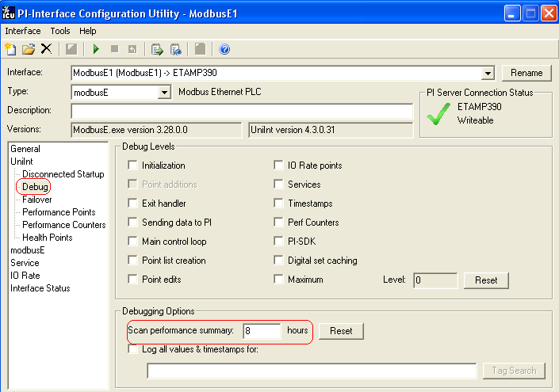Select General in the tree
The width and height of the screenshot is (559, 392).
[25, 149]
